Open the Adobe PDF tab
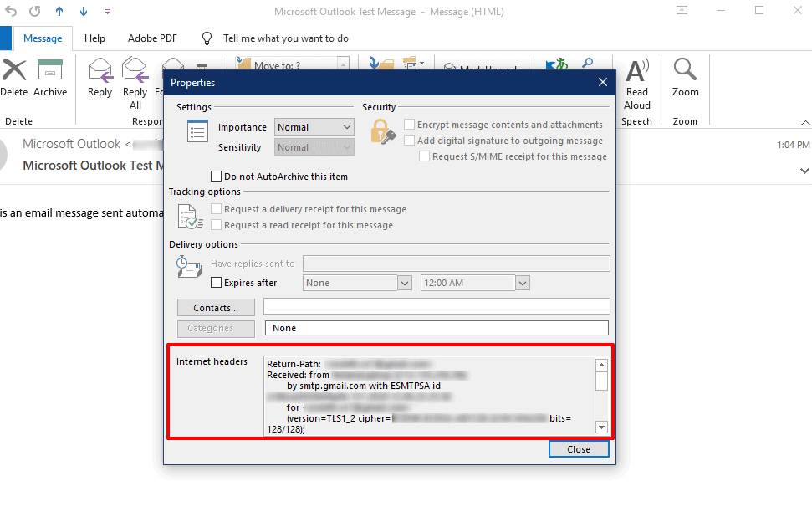The image size is (812, 517). [x=152, y=38]
